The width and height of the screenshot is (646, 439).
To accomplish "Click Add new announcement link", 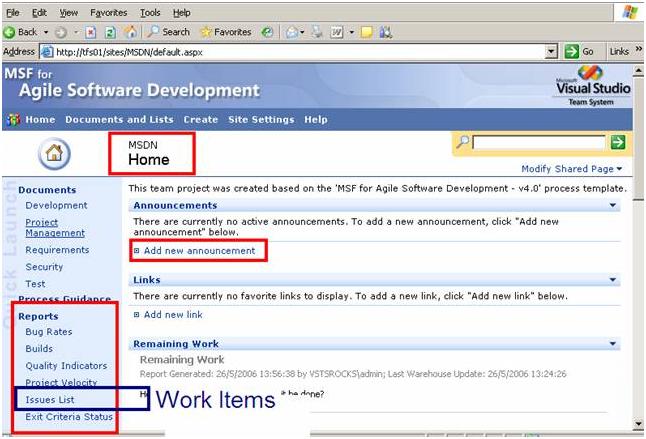I will point(199,250).
